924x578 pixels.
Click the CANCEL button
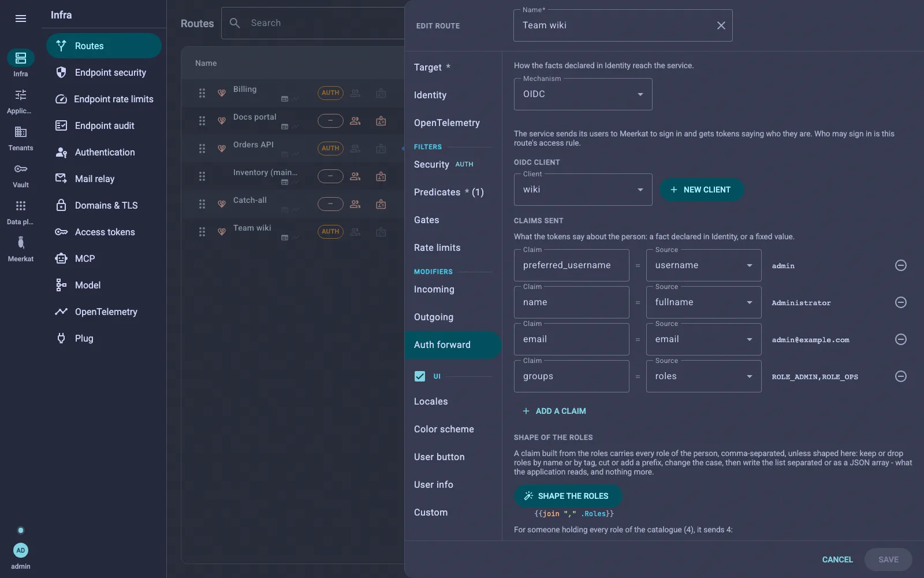pyautogui.click(x=837, y=560)
